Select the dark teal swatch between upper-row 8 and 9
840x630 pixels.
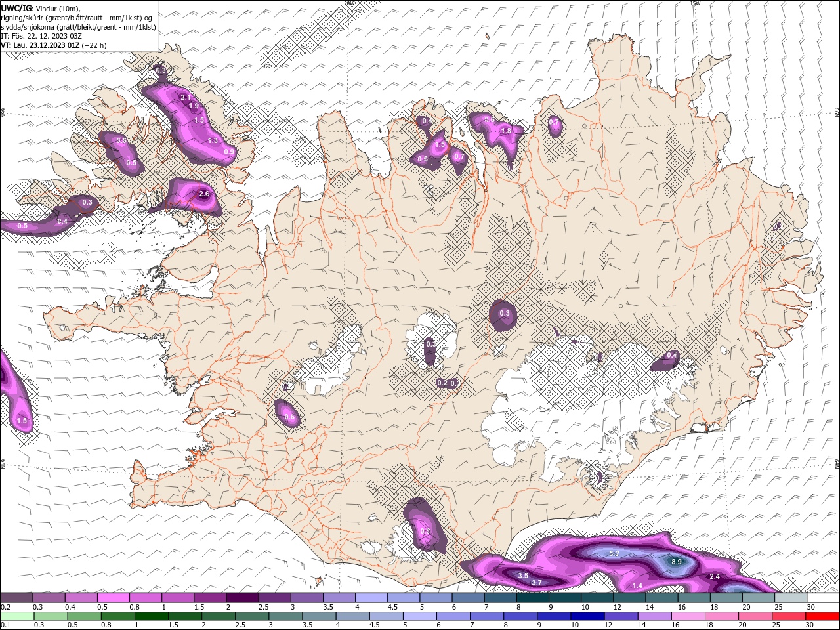(x=532, y=598)
